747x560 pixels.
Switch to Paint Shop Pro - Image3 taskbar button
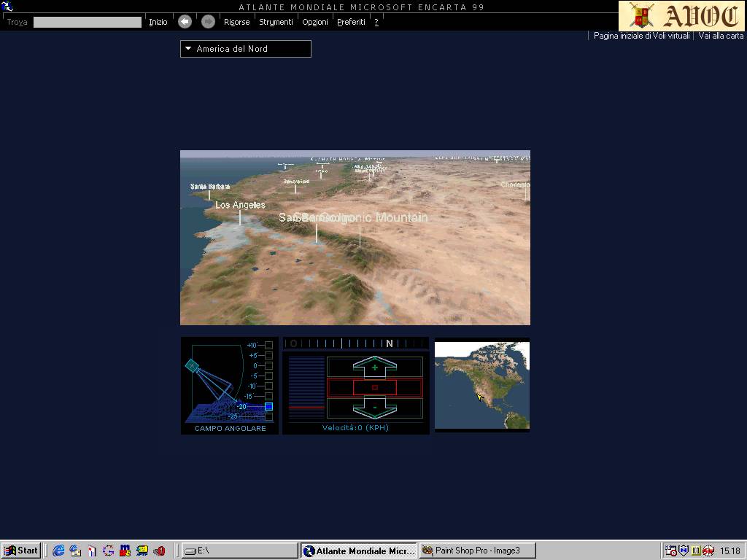click(x=477, y=551)
